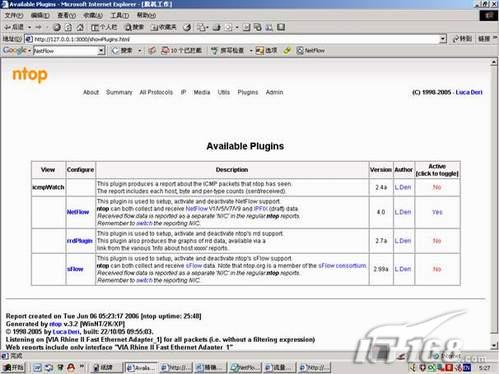Open the Search toolbar button
Screen dimensions: 499x374
(134, 27)
